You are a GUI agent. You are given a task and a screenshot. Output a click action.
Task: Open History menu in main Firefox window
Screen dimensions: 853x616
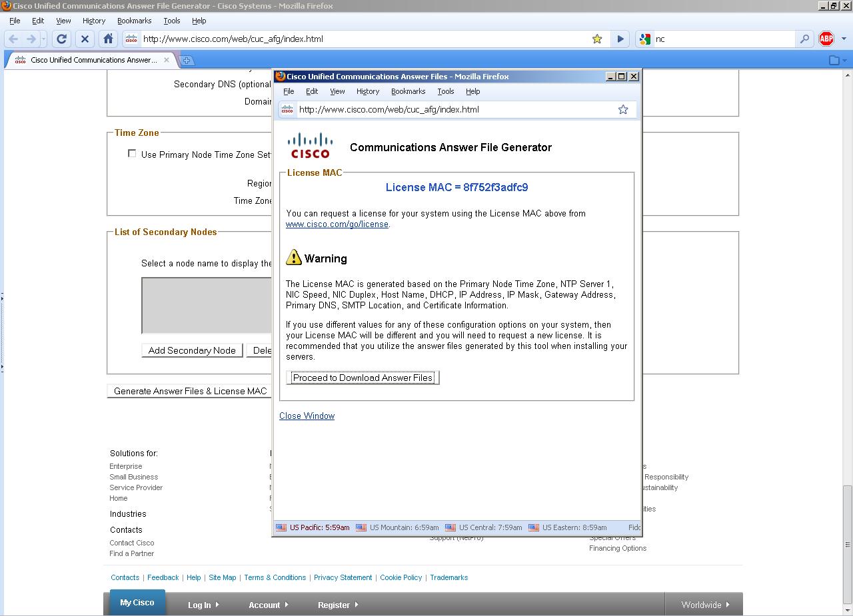coord(94,21)
